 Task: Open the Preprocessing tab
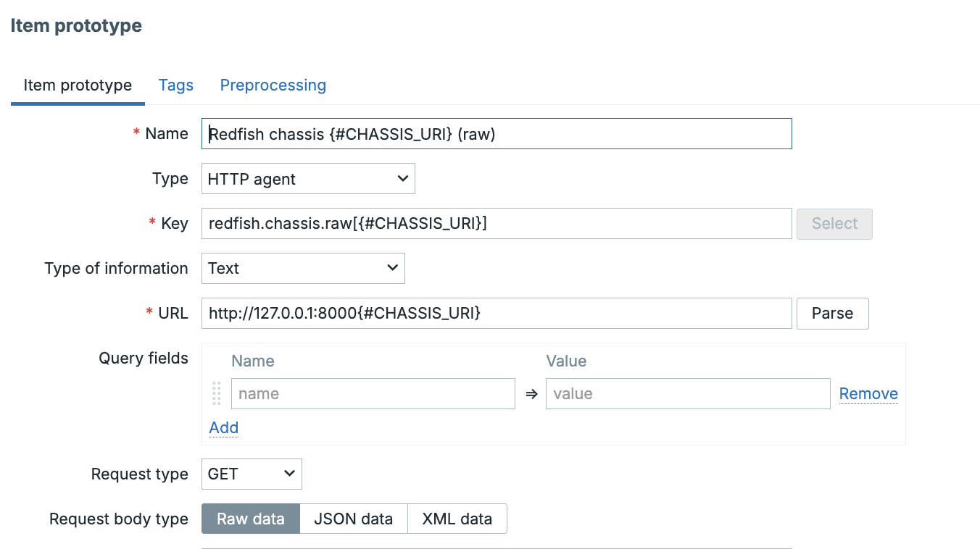pyautogui.click(x=273, y=85)
